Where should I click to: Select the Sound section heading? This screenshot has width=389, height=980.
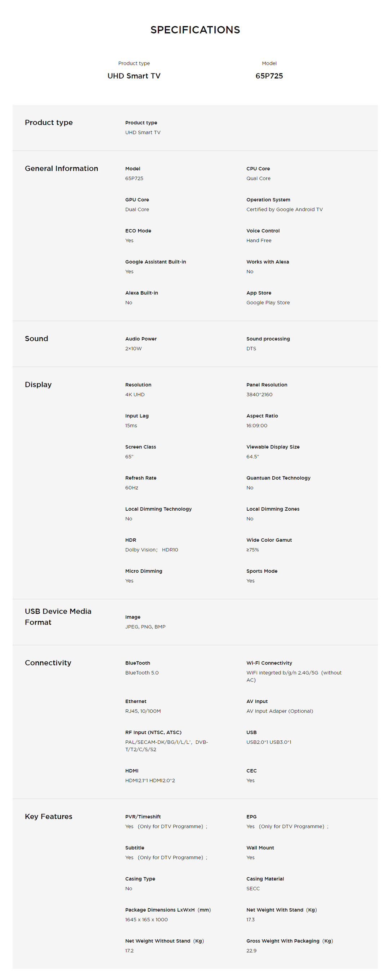point(36,338)
